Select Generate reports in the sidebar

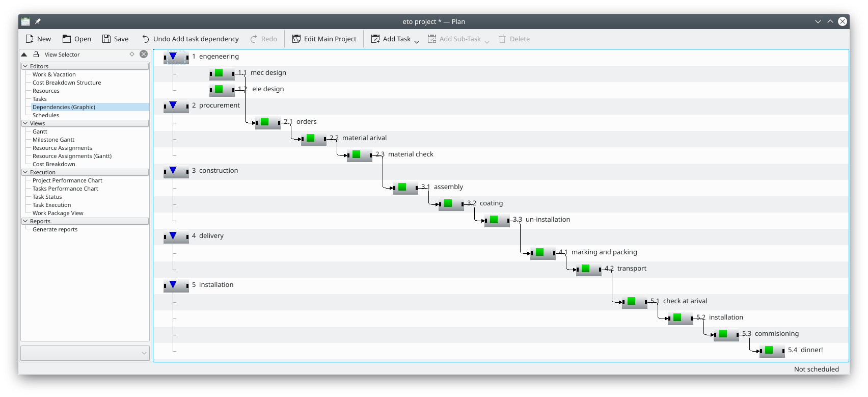click(55, 229)
